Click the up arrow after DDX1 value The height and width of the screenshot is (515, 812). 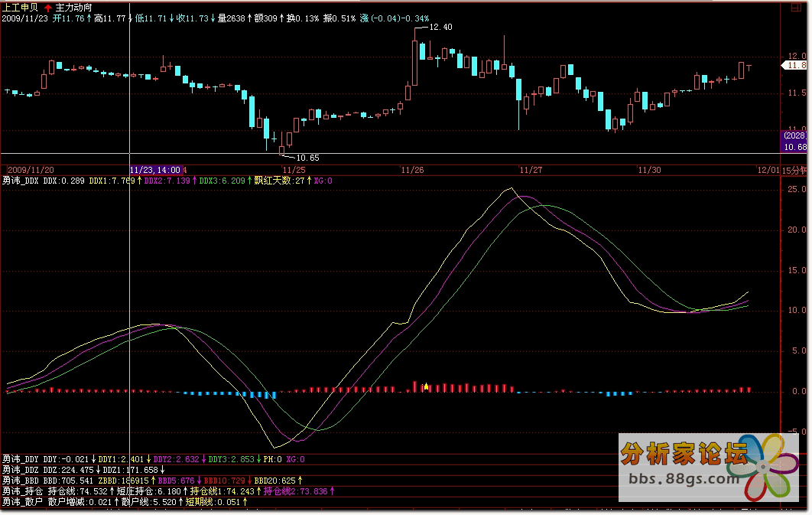[139, 181]
